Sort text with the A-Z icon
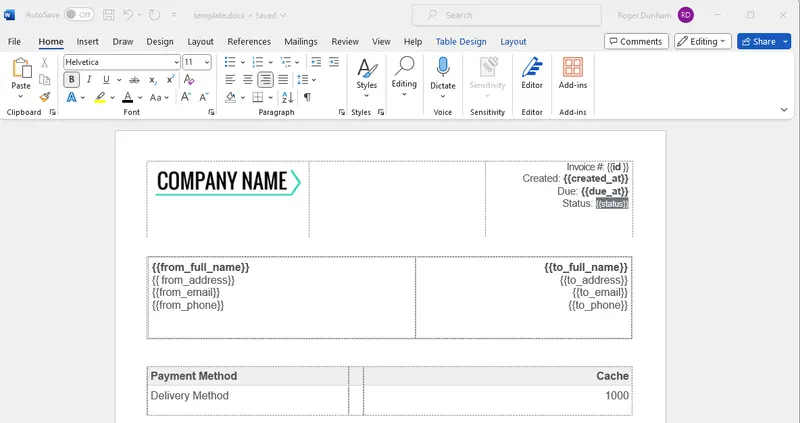The height and width of the screenshot is (423, 800). (x=287, y=97)
